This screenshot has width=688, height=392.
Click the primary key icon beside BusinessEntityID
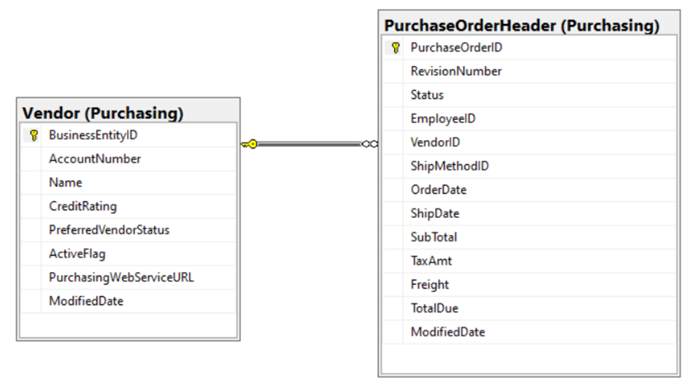(x=34, y=135)
